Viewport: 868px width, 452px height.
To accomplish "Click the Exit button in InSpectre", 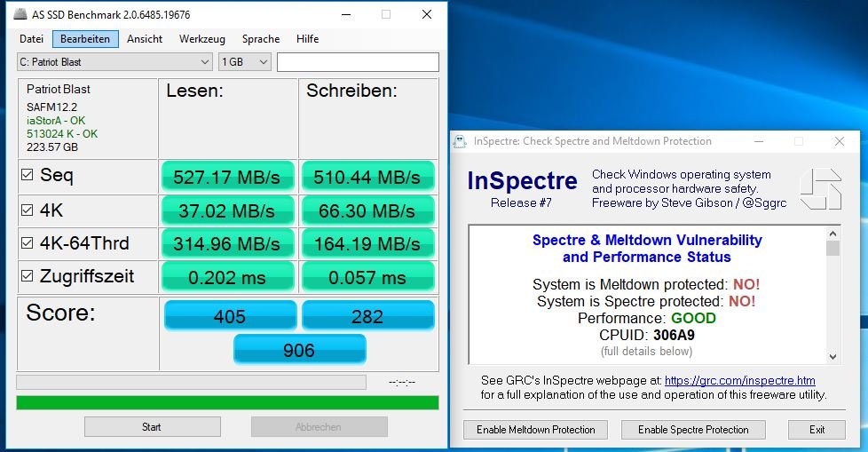I will [817, 430].
